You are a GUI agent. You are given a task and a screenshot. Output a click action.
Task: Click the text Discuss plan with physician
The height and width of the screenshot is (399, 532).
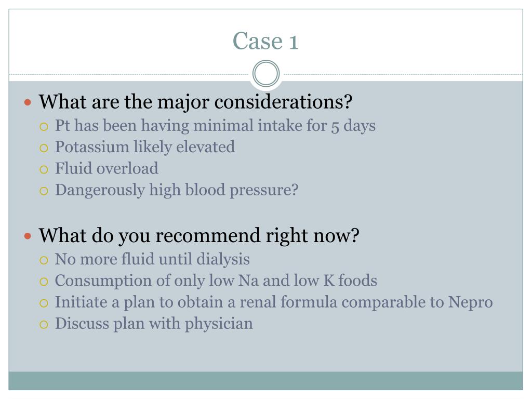point(154,324)
